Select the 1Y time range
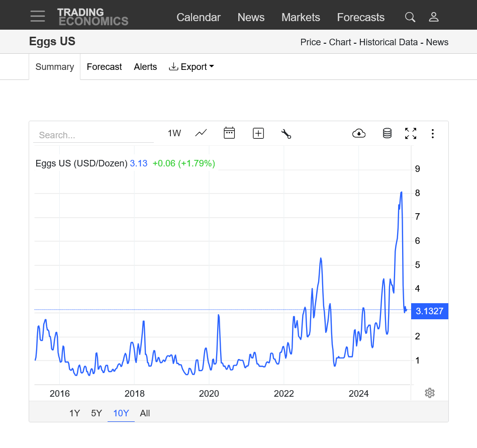This screenshot has width=477, height=448. click(74, 413)
